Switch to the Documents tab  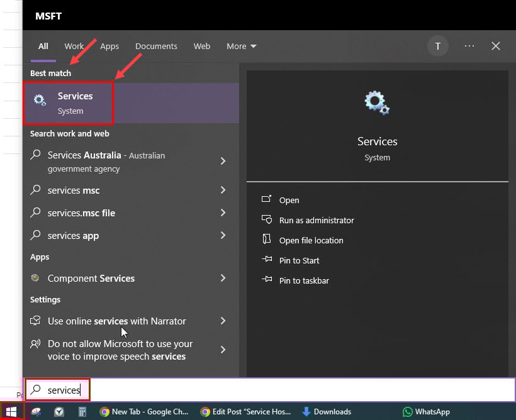(x=156, y=46)
